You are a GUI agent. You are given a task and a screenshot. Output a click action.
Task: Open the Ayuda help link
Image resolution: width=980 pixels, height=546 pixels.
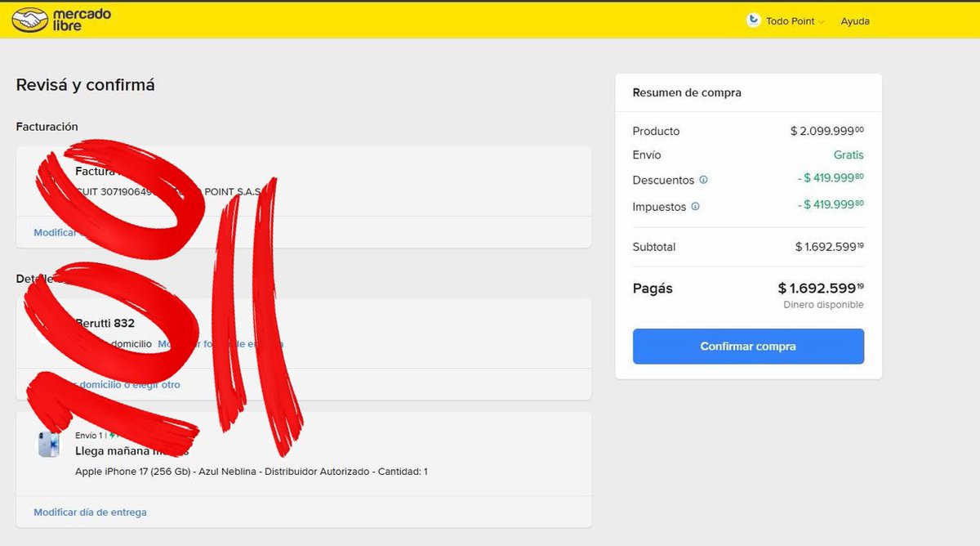tap(855, 21)
